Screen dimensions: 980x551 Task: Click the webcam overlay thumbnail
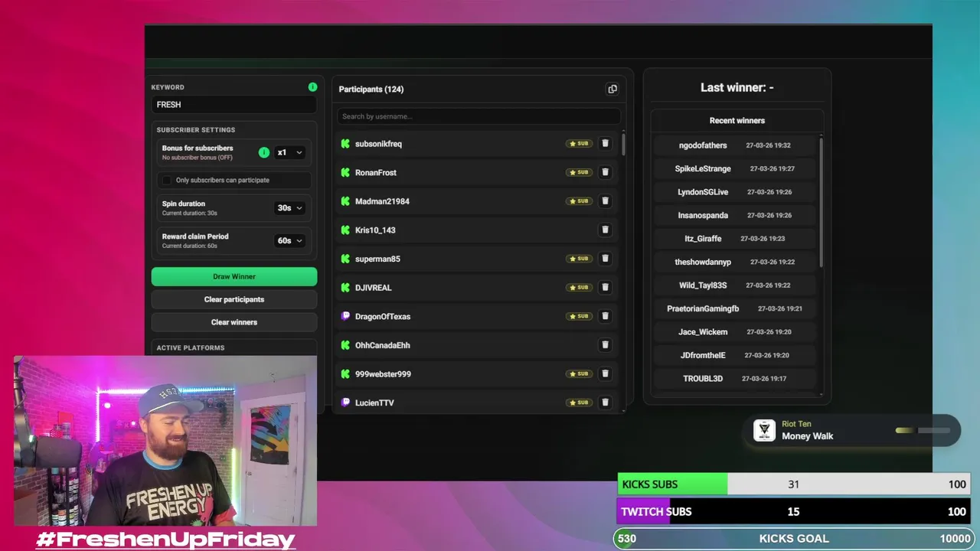pyautogui.click(x=165, y=441)
